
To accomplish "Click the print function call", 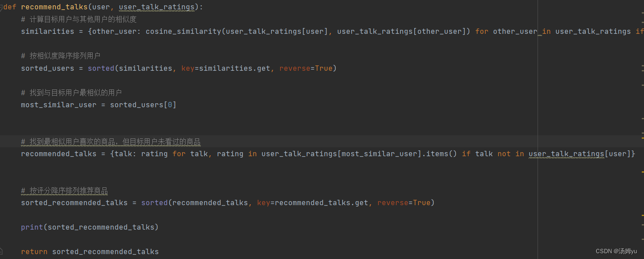I will pyautogui.click(x=32, y=227).
